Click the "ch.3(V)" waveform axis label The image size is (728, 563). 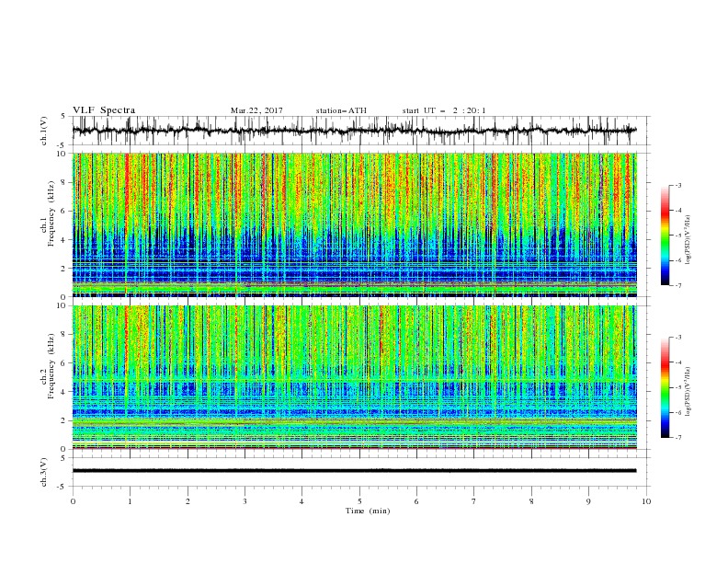(44, 472)
